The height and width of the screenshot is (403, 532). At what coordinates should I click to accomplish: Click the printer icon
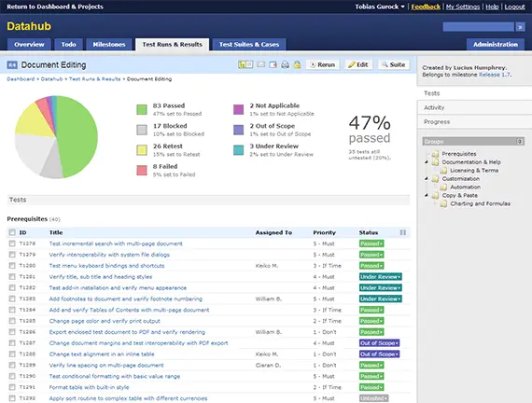(285, 64)
